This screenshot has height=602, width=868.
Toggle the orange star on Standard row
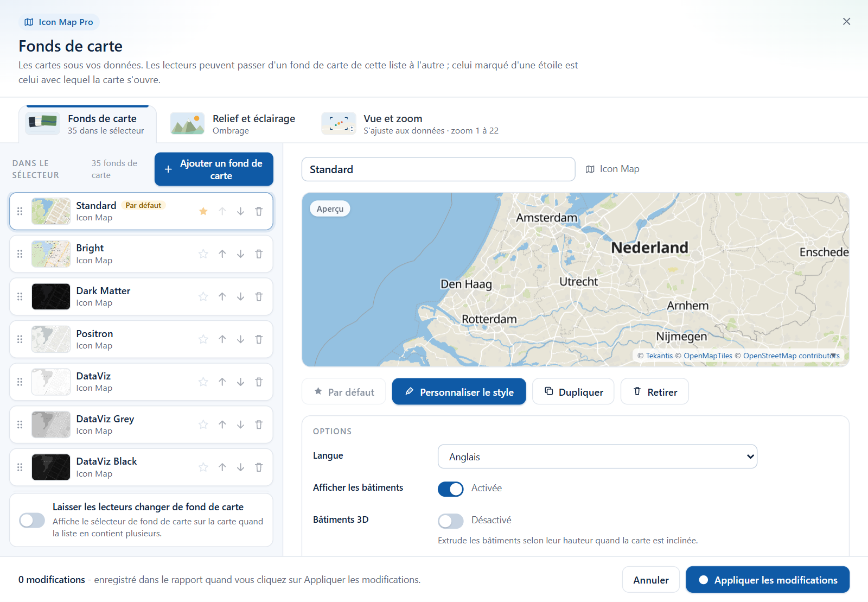point(203,211)
